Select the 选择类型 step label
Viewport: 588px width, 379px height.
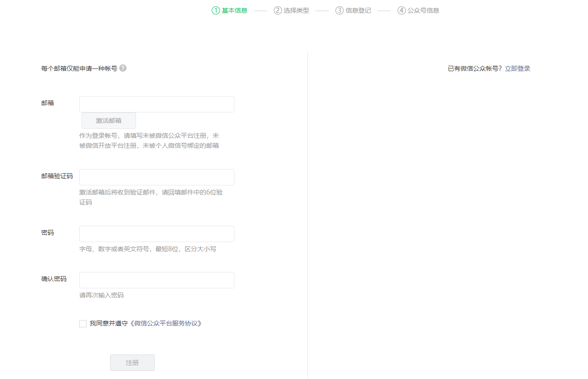point(296,10)
